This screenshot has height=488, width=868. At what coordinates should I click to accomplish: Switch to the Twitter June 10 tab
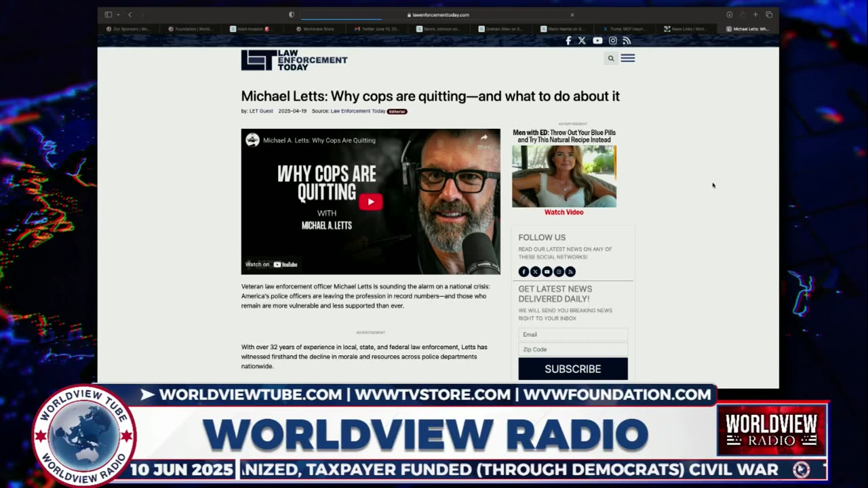(376, 29)
